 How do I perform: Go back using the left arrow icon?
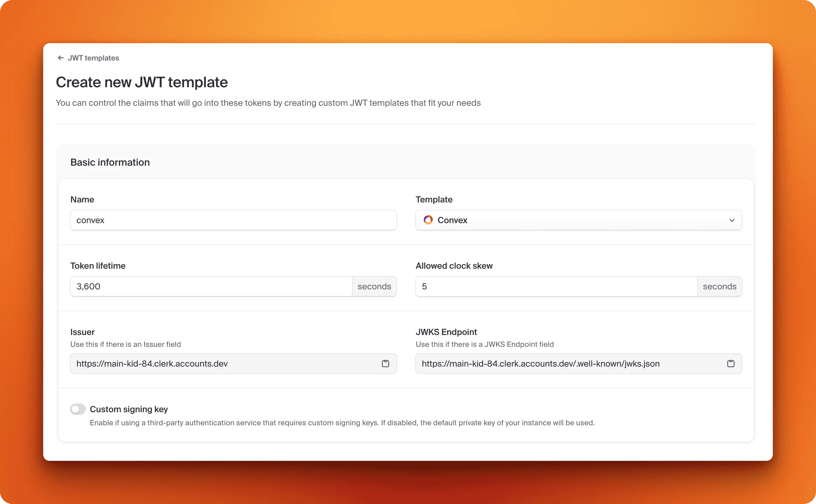[x=60, y=58]
